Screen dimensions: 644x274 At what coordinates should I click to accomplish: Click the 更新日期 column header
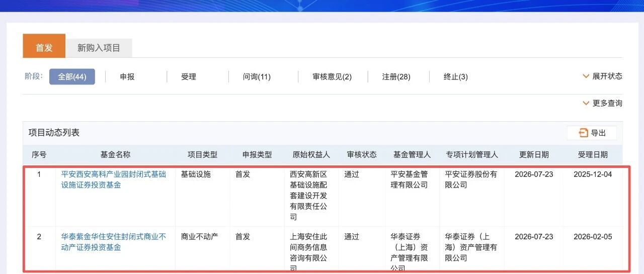point(534,154)
